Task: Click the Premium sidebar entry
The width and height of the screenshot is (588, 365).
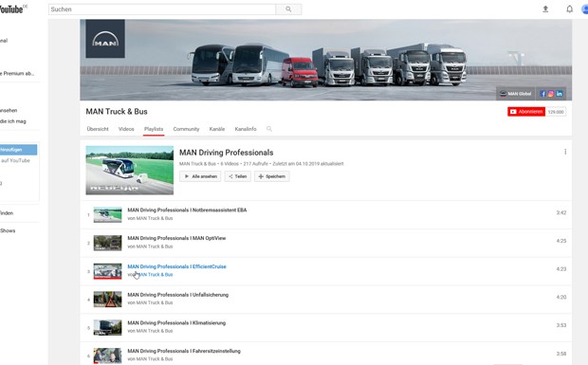Action: pos(17,73)
